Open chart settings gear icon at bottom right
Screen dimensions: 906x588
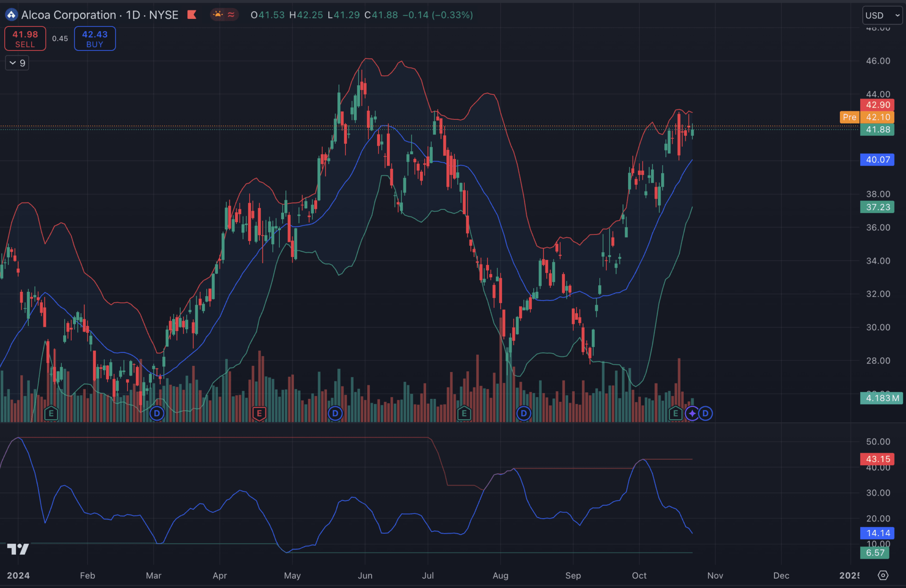point(883,575)
